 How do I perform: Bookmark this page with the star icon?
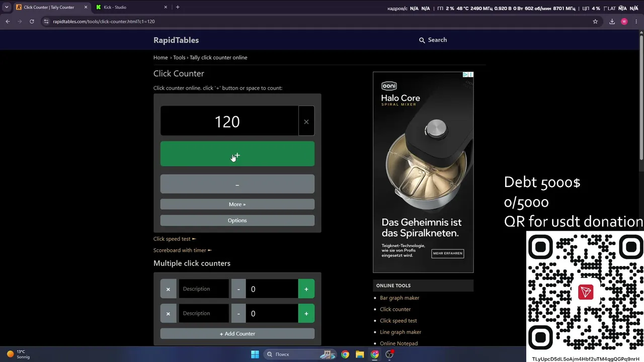pos(595,22)
